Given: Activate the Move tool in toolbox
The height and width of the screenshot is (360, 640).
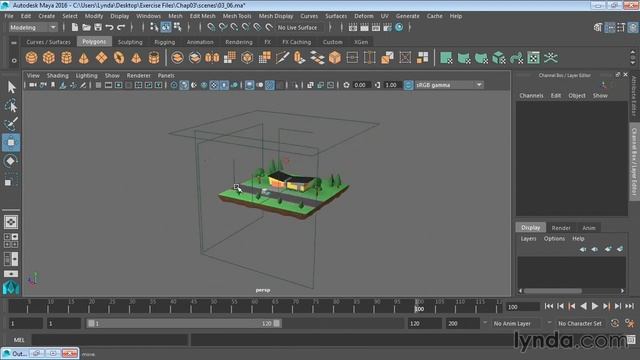Looking at the screenshot, I should [11, 142].
